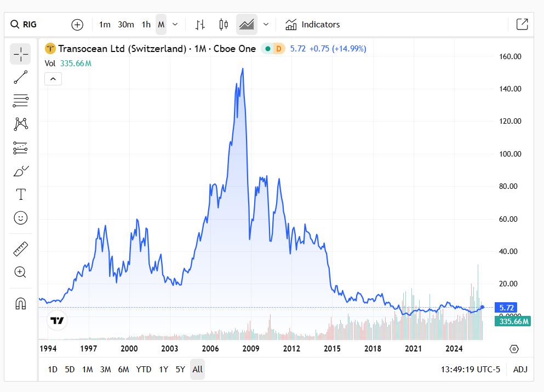Click the 160.00 price axis label
Image resolution: width=544 pixels, height=392 pixels.
pyautogui.click(x=510, y=56)
